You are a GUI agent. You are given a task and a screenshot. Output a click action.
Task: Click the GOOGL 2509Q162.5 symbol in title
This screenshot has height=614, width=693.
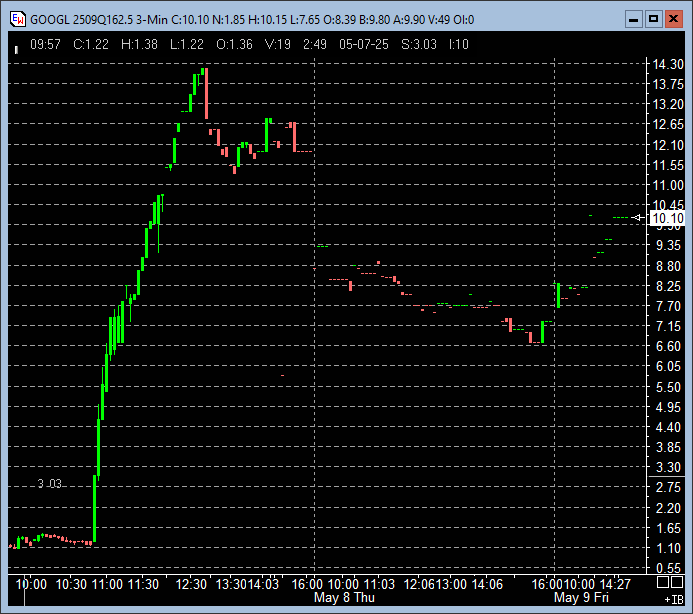(x=81, y=20)
